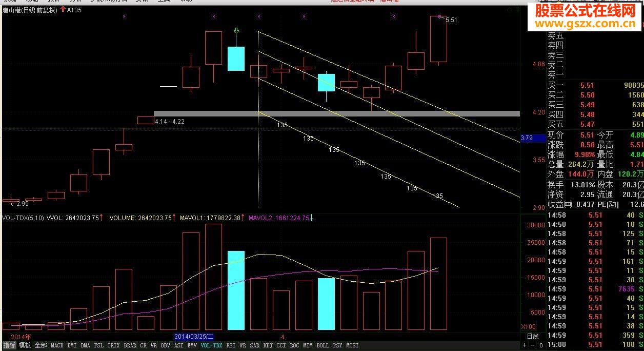Image resolution: width=644 pixels, height=351 pixels.
Task: Click the 卖五 ask row label
Action: pos(556,36)
